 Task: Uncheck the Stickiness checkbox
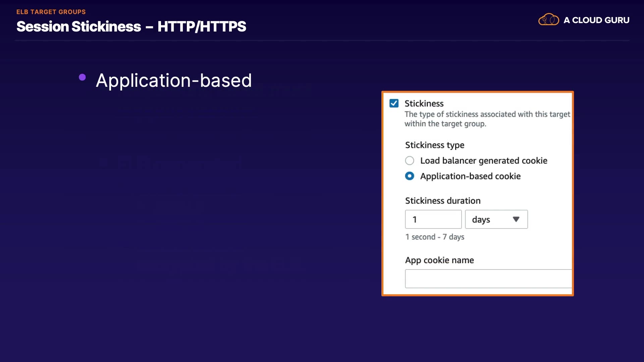pos(394,103)
